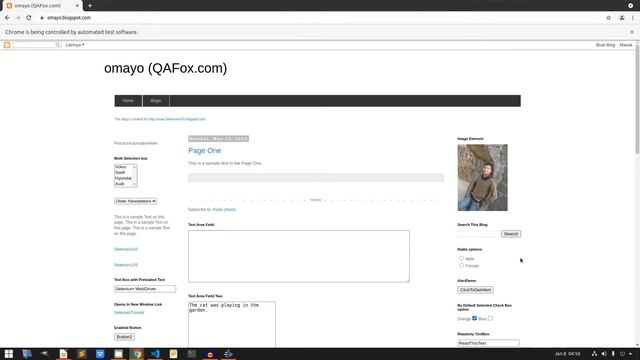Uncheck the Orange checkbox
The width and height of the screenshot is (640, 360).
(474, 318)
